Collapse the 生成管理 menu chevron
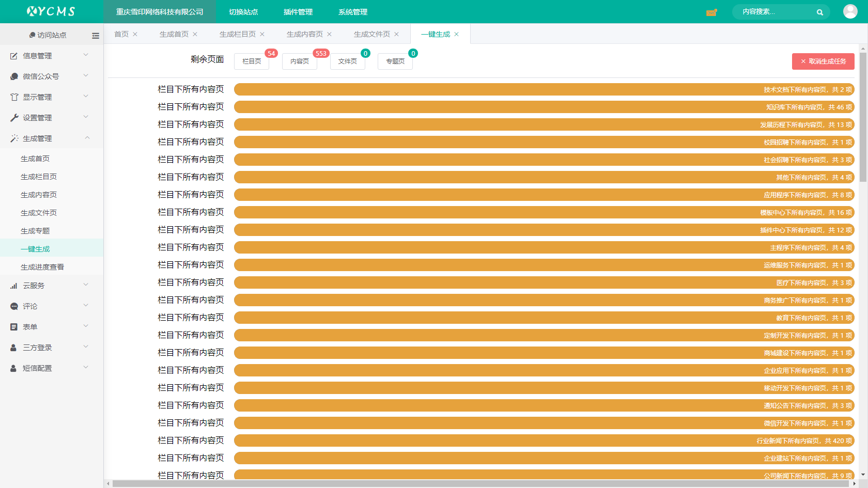The width and height of the screenshot is (868, 488). click(87, 138)
